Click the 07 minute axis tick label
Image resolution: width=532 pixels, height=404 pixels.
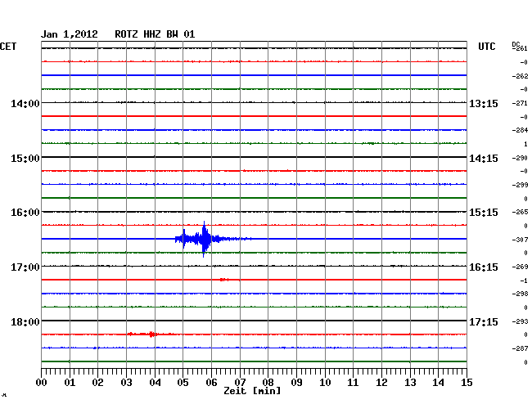pos(240,382)
